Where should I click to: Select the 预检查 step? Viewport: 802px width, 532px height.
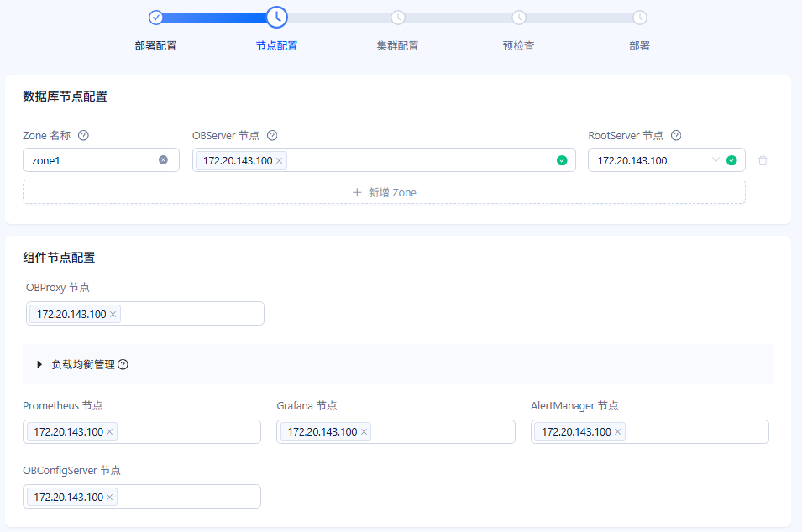coord(518,45)
